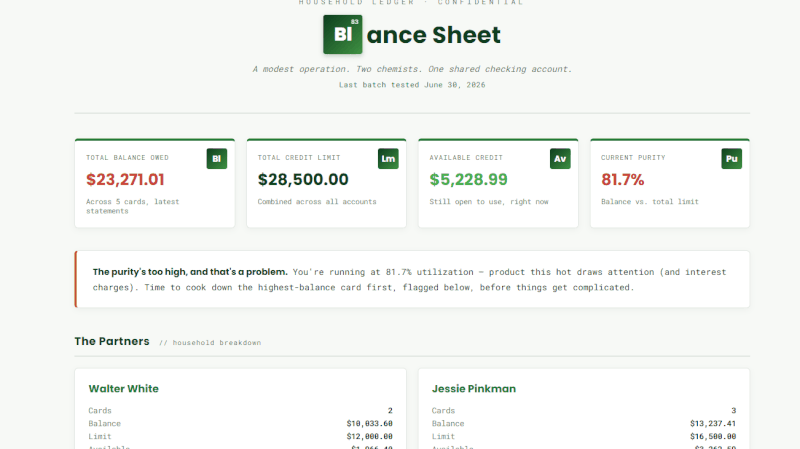Click the Av badge on Available Credit card

click(x=560, y=159)
